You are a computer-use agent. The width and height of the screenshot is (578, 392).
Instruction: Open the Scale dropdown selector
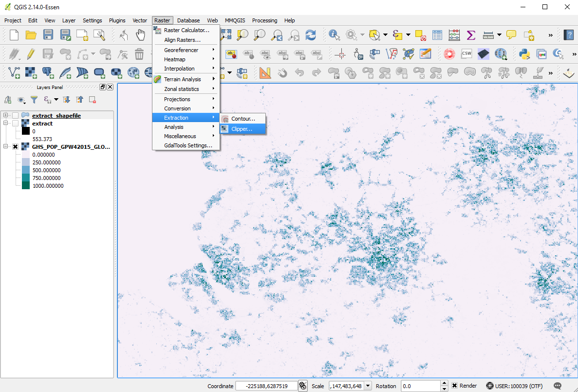[x=368, y=386]
